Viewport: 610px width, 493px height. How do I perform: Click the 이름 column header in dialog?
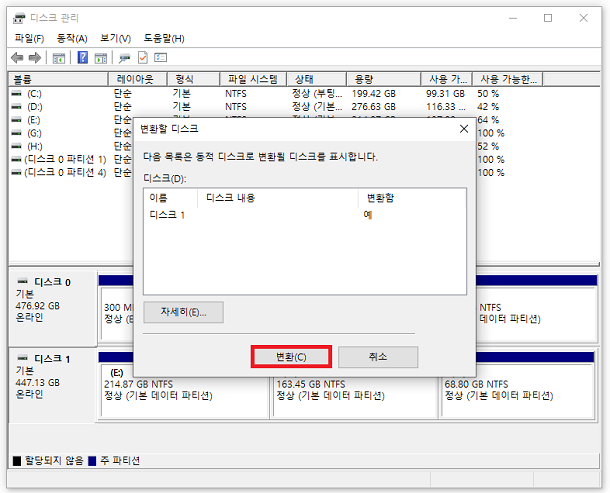171,198
